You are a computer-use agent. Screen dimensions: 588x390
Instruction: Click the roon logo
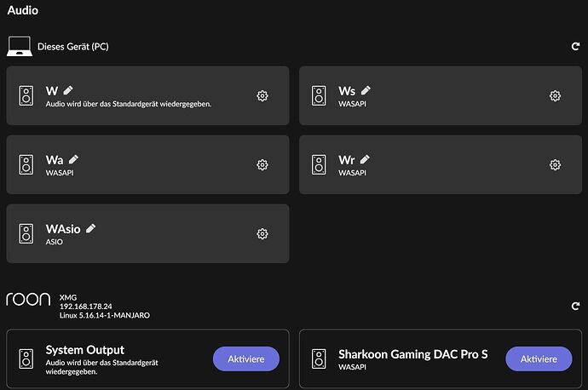28,300
